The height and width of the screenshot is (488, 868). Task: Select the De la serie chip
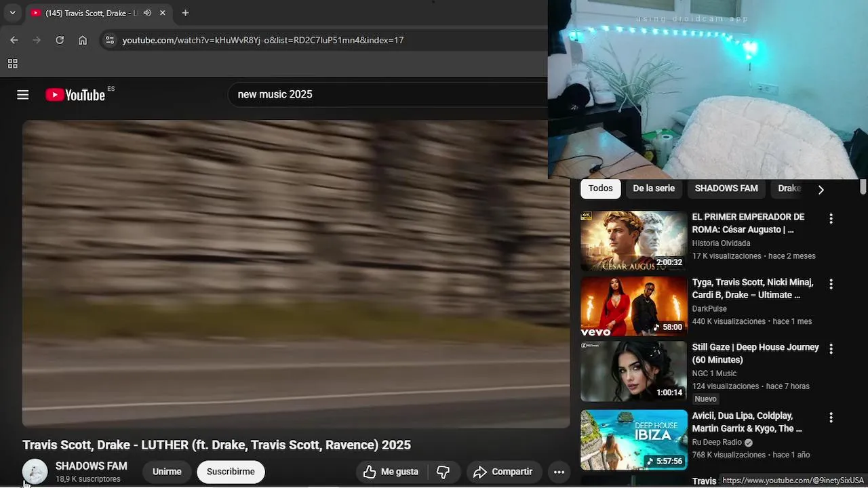[654, 188]
